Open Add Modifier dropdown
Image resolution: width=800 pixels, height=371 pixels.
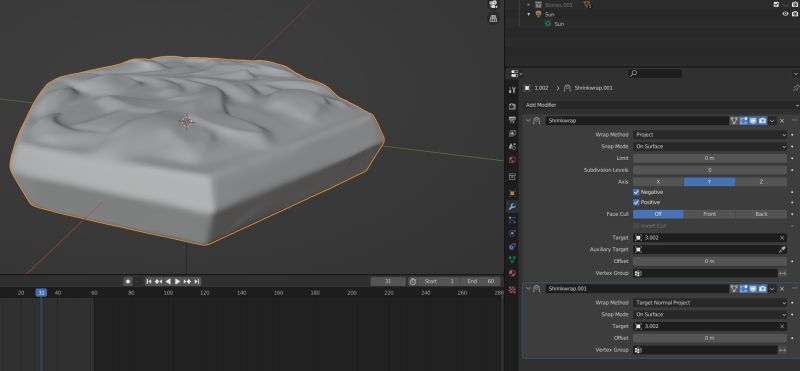(661, 105)
